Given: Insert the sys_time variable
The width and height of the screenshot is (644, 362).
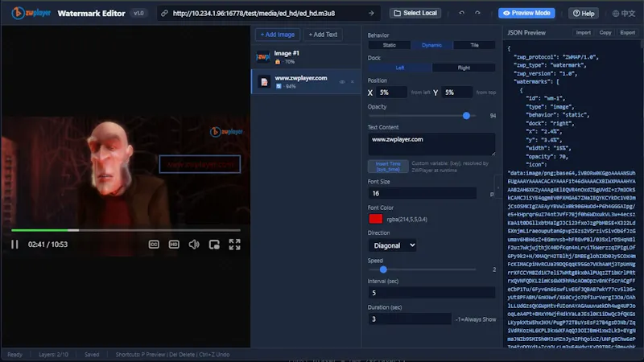Looking at the screenshot, I should pos(388,167).
